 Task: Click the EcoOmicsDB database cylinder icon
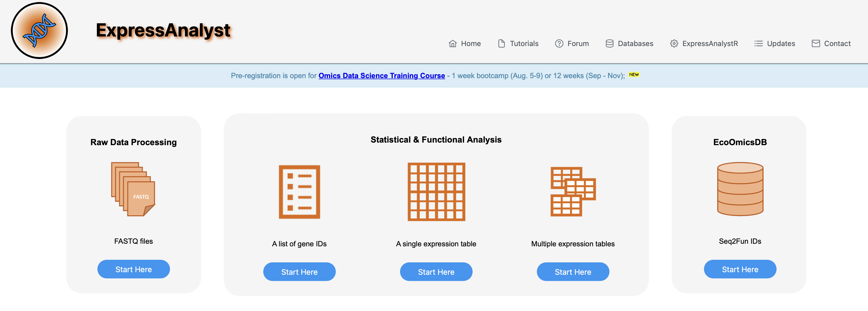coord(740,189)
